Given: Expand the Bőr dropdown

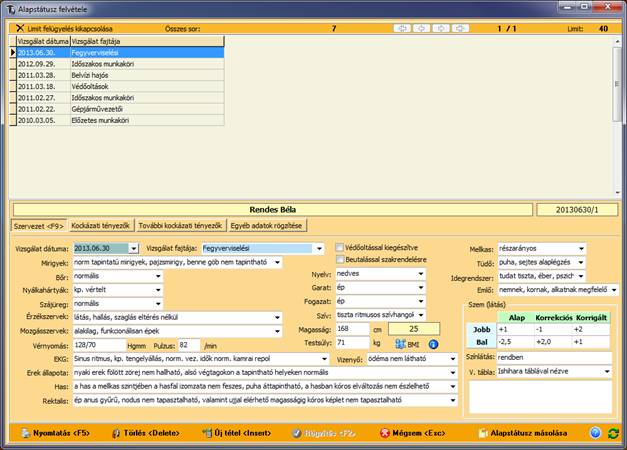Looking at the screenshot, I should tap(158, 276).
